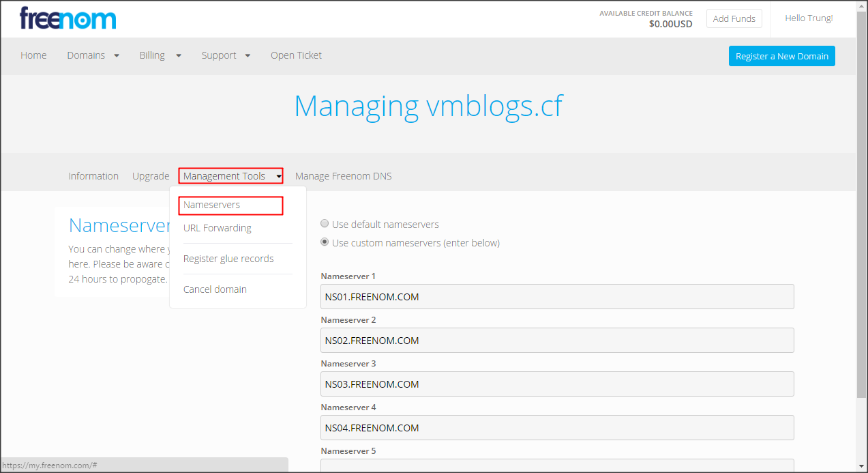
Task: Expand the Billing dropdown menu
Action: [x=160, y=55]
